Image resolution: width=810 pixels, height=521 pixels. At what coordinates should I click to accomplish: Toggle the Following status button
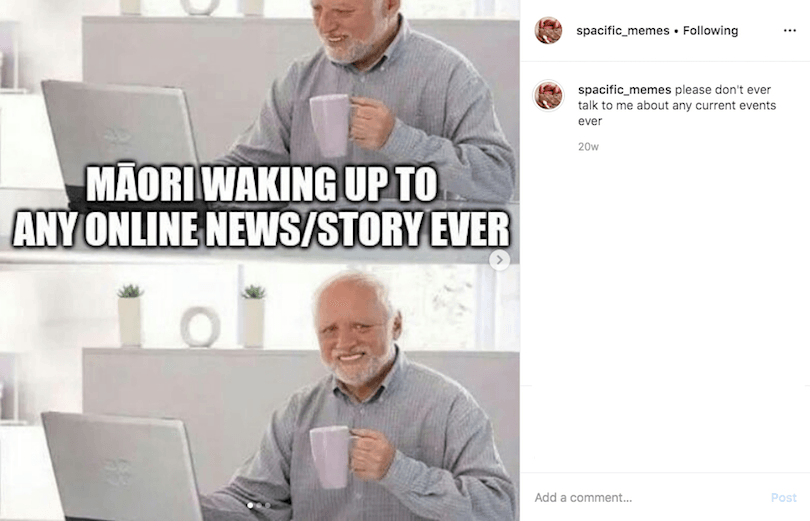710,31
